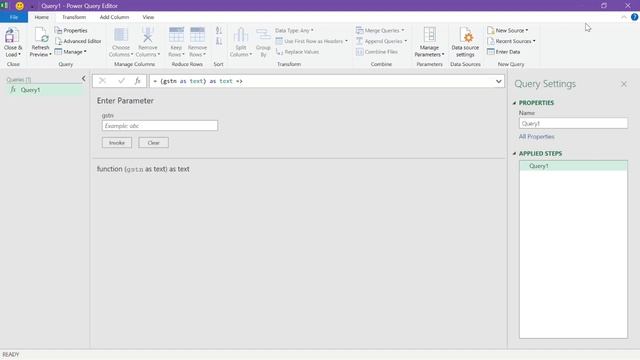The height and width of the screenshot is (360, 640).
Task: Open the File tab
Action: (x=14, y=17)
